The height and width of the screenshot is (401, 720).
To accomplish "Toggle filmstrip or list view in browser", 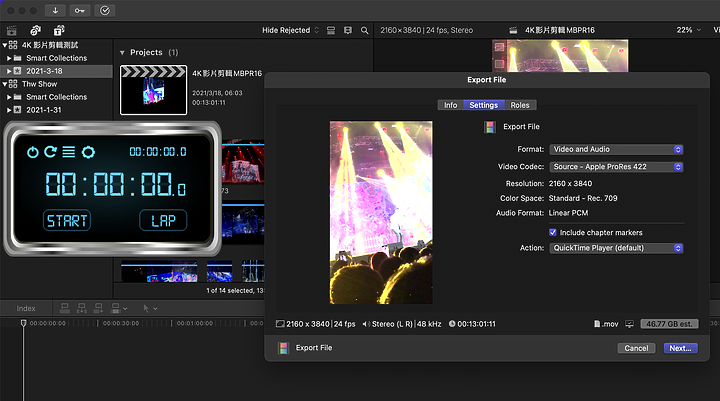I will point(348,30).
